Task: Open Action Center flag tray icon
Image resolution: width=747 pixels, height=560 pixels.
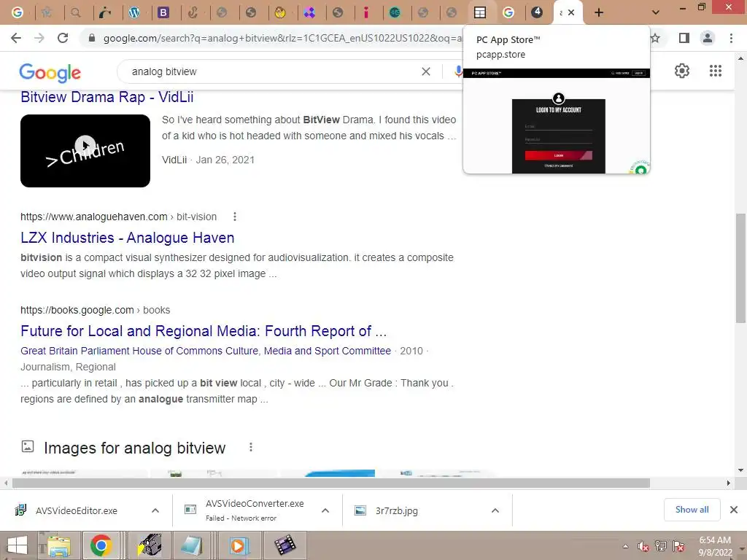Action: [678, 546]
